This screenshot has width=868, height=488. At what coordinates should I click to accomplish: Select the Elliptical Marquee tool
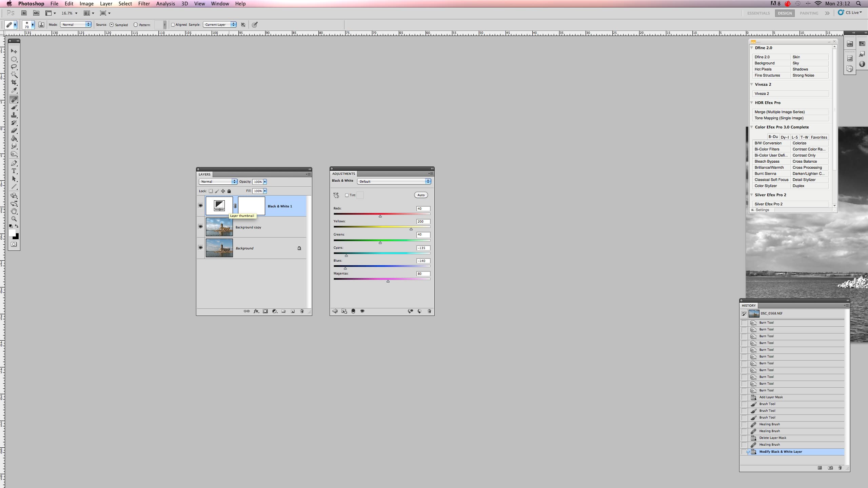pyautogui.click(x=14, y=59)
